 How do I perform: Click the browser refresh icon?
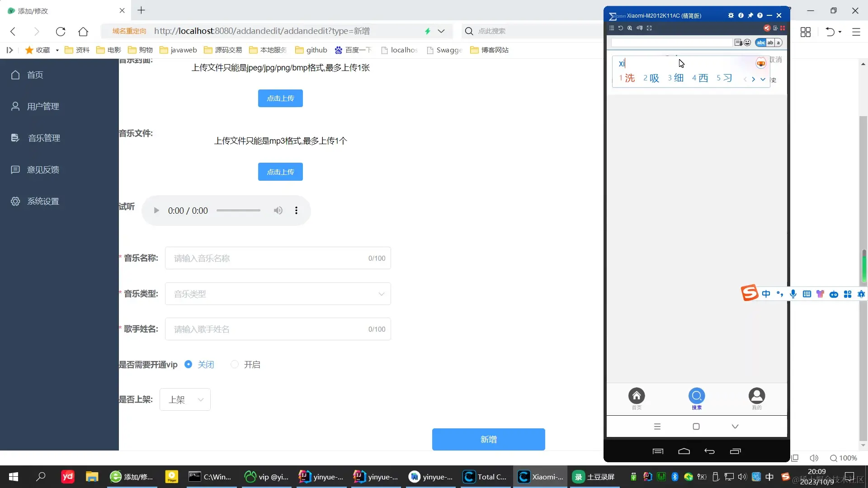tap(61, 31)
